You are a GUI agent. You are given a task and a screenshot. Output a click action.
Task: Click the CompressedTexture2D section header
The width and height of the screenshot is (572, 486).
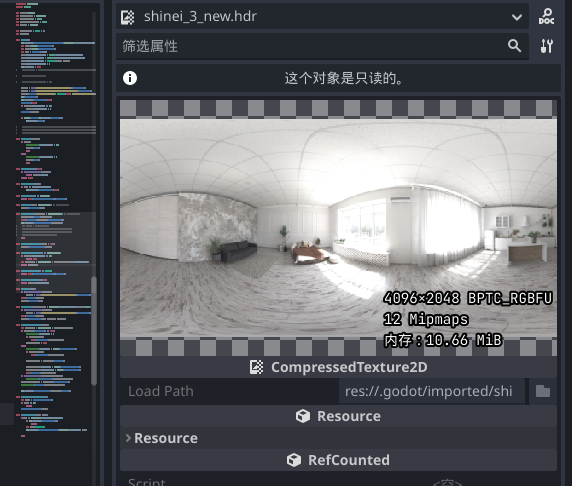tap(338, 367)
